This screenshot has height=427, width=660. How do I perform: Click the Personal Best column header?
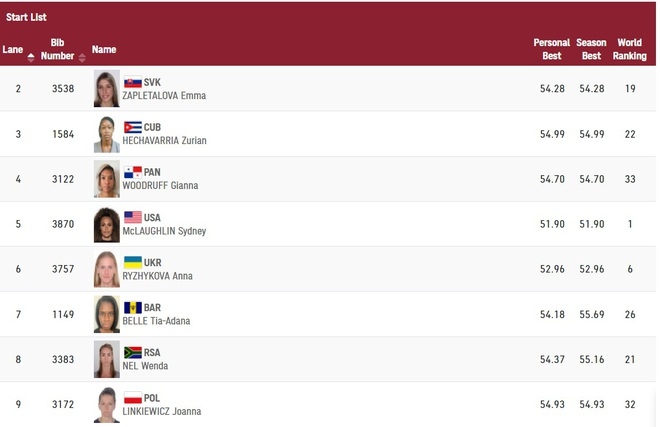551,49
